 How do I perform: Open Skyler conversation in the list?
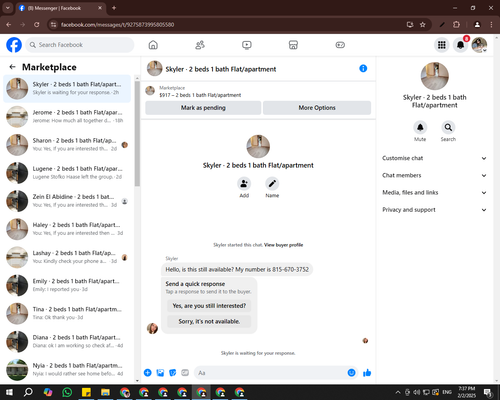point(67,89)
